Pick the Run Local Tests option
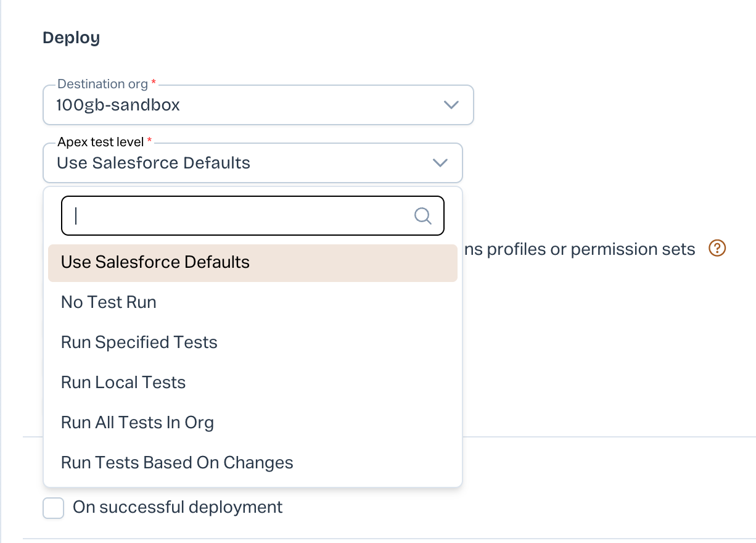 123,383
